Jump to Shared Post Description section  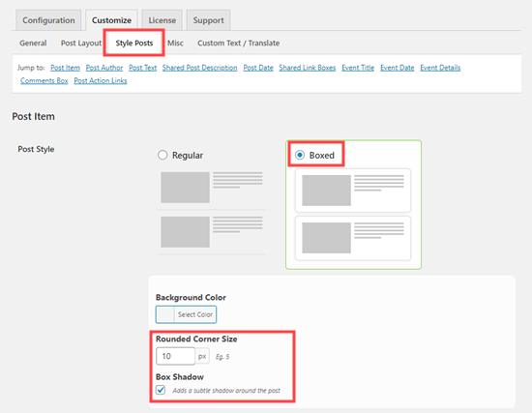(200, 68)
